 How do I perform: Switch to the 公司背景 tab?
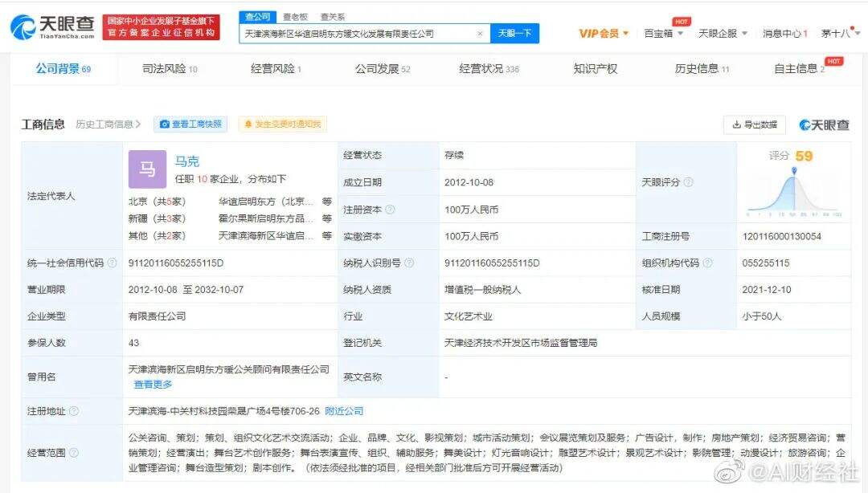pos(63,68)
